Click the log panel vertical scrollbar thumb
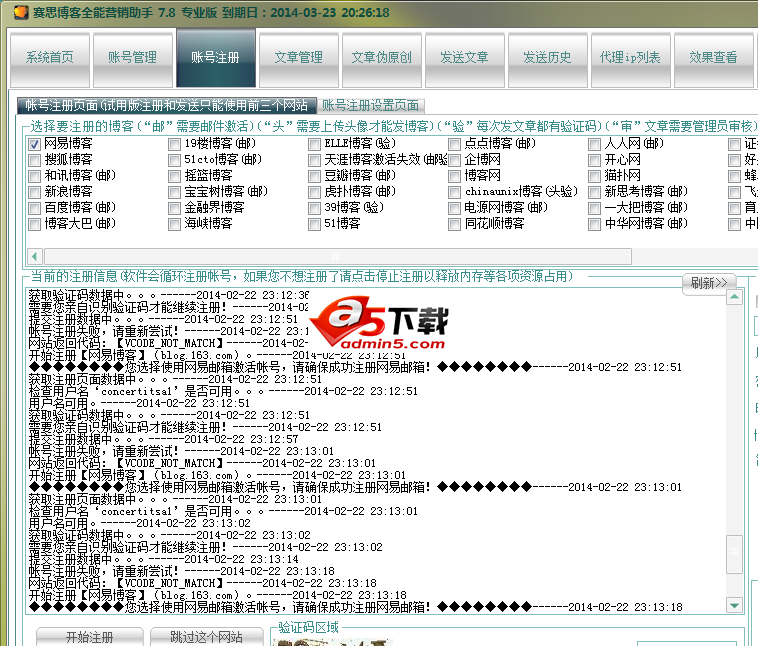Viewport: 758px width, 646px height. pos(734,554)
